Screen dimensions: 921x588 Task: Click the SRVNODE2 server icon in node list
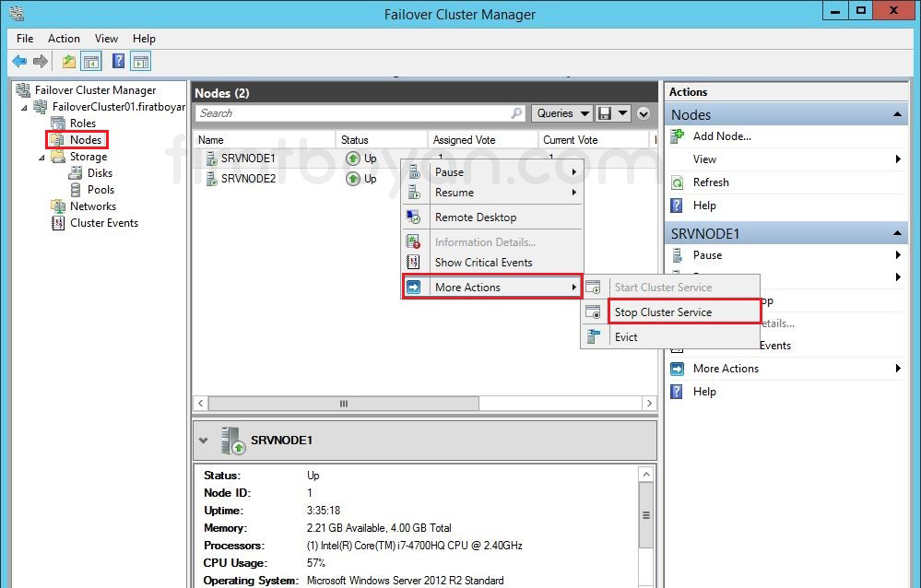pyautogui.click(x=212, y=179)
